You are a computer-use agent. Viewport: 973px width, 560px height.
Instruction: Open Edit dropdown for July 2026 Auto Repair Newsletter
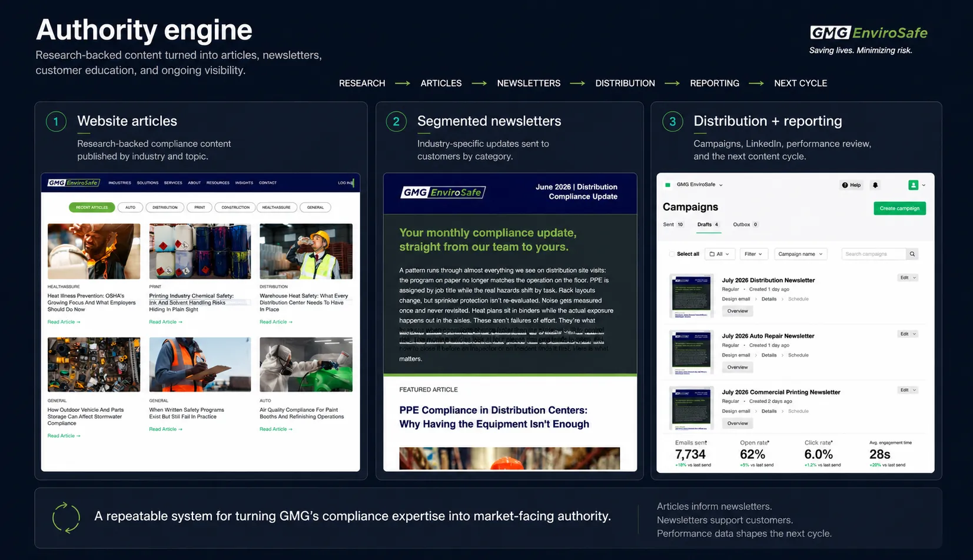click(908, 334)
